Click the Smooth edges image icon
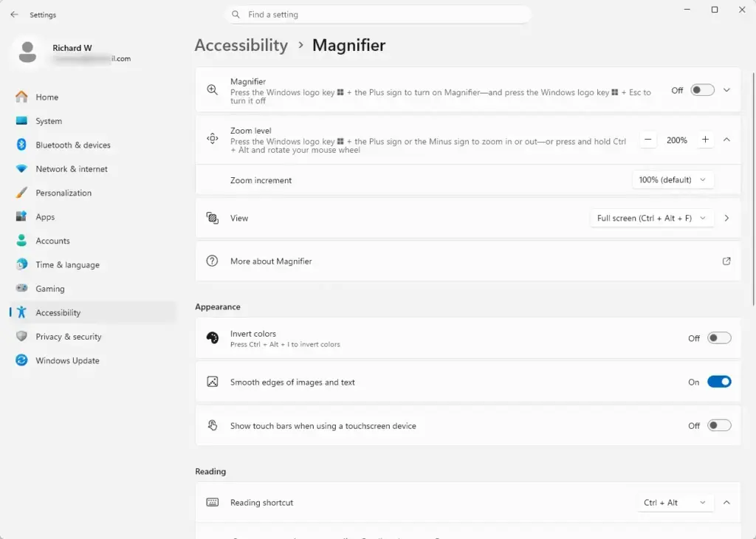 click(x=212, y=382)
